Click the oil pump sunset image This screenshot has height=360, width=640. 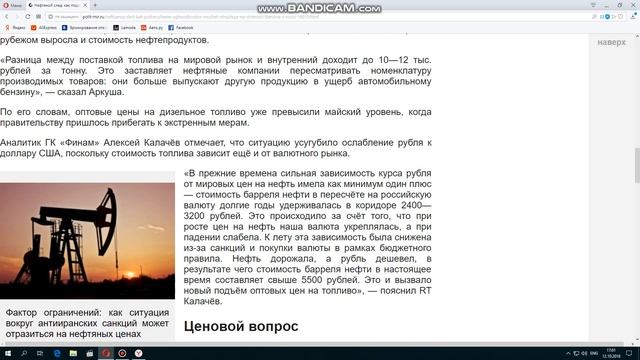pyautogui.click(x=87, y=241)
